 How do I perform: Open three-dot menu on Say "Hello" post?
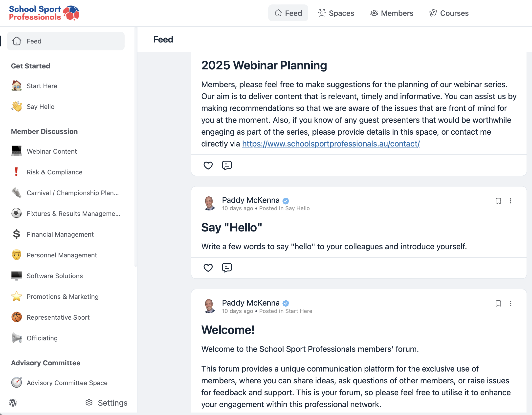(510, 201)
